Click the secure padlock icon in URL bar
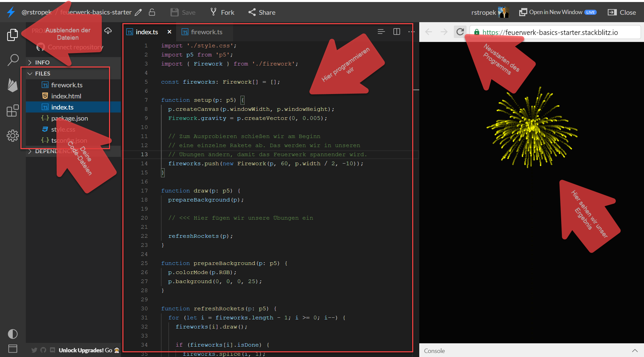This screenshot has height=357, width=644. click(x=477, y=32)
